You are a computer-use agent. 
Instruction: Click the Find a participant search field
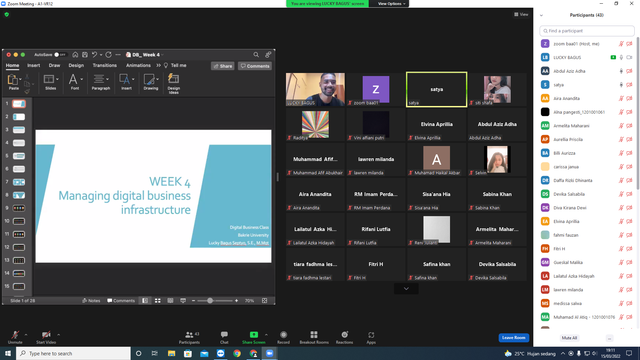(587, 31)
